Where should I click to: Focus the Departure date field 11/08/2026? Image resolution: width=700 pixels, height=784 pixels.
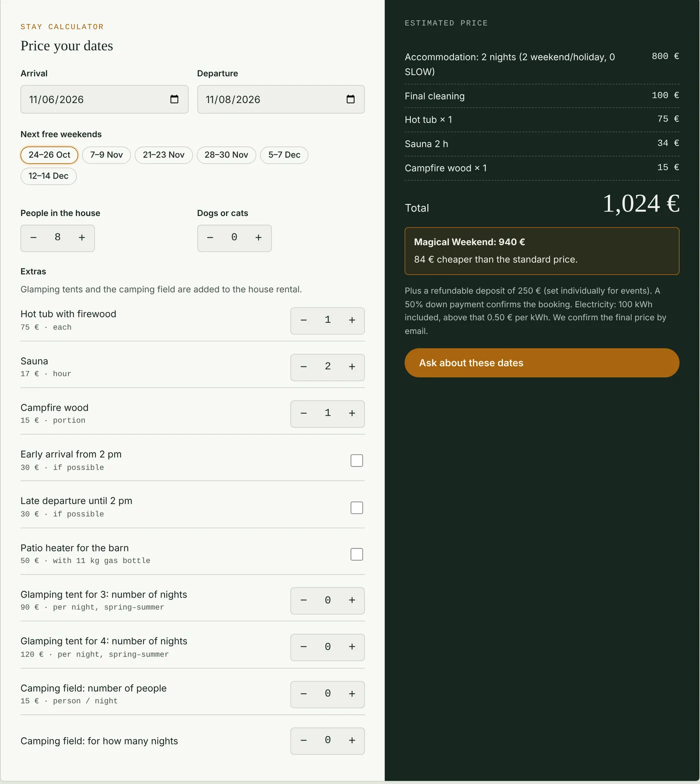click(x=281, y=99)
